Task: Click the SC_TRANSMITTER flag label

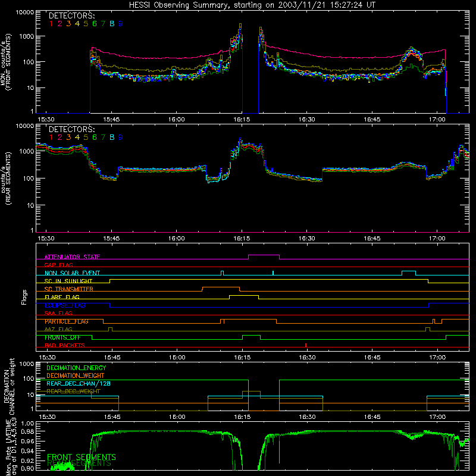Action: coord(69,289)
